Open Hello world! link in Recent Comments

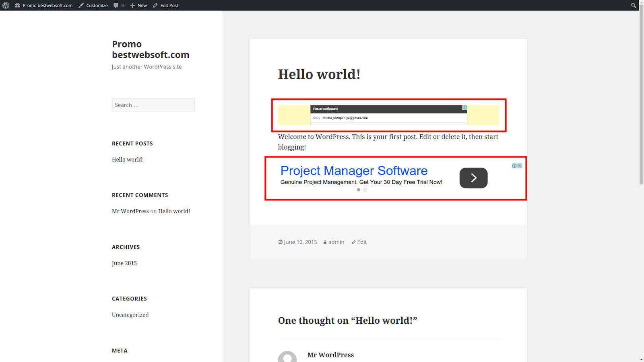coord(174,211)
